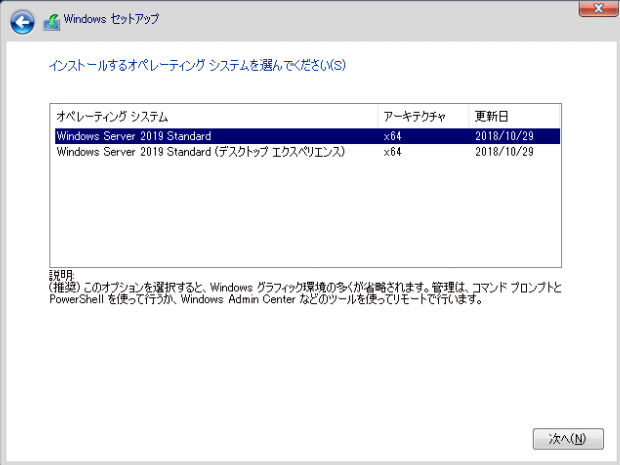Screen dimensions: 620x465
Task: Click the 次へ(N) button
Action: (x=568, y=439)
